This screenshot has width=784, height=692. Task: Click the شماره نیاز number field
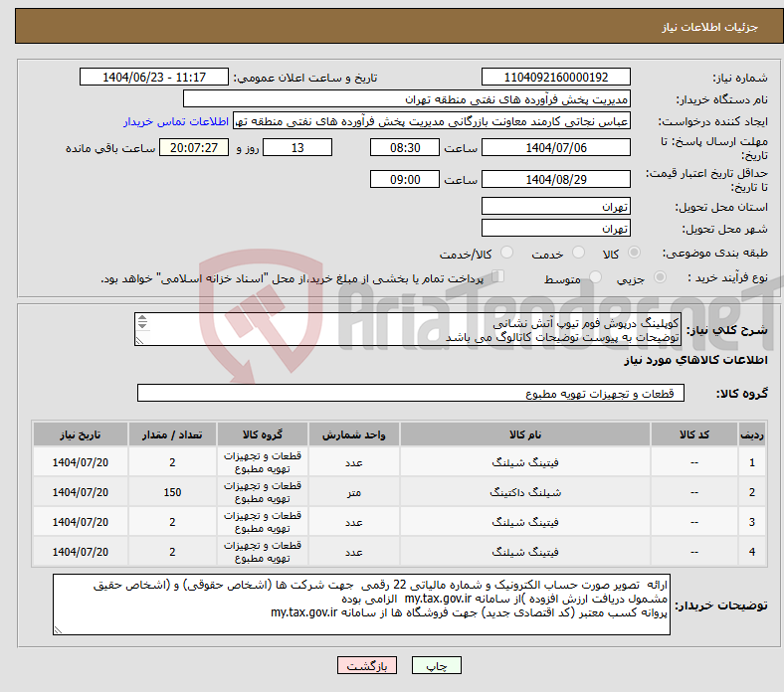555,78
